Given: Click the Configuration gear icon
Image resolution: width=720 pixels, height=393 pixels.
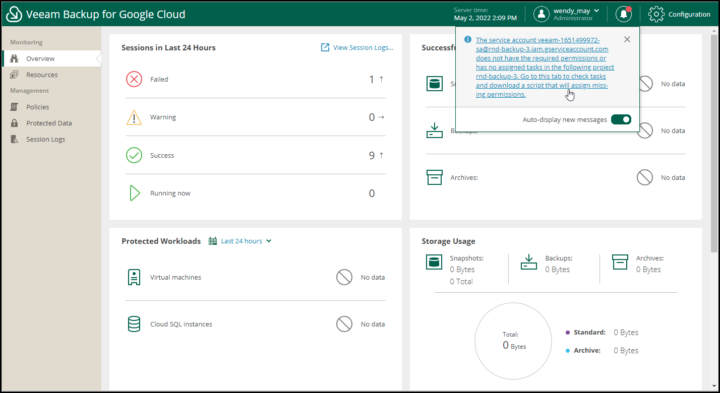Looking at the screenshot, I should tap(656, 14).
